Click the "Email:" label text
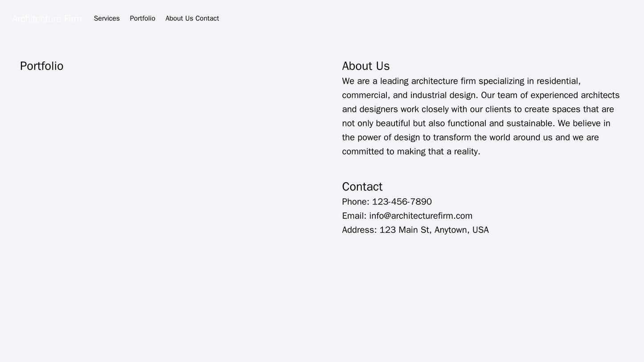Viewport: 644px width, 362px height. 354,216
